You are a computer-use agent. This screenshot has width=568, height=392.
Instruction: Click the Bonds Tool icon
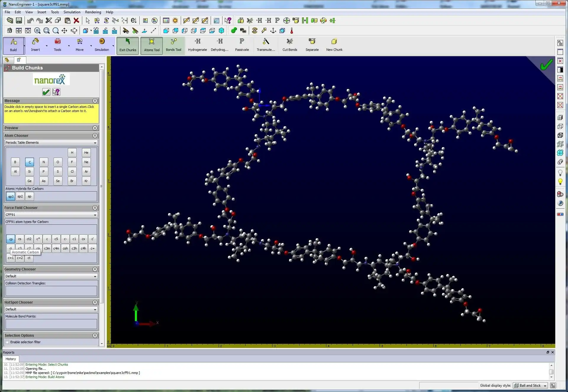coord(174,44)
